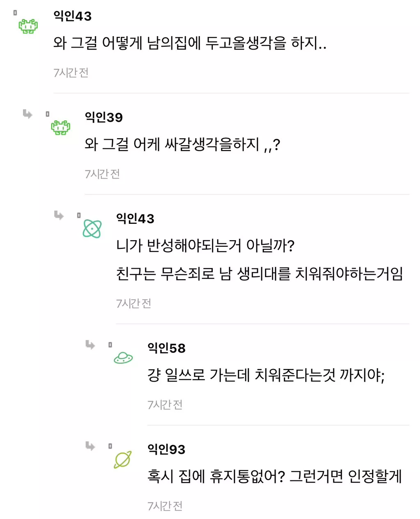
Task: Click the atom avatar on 익인43's reply
Action: coord(92,229)
